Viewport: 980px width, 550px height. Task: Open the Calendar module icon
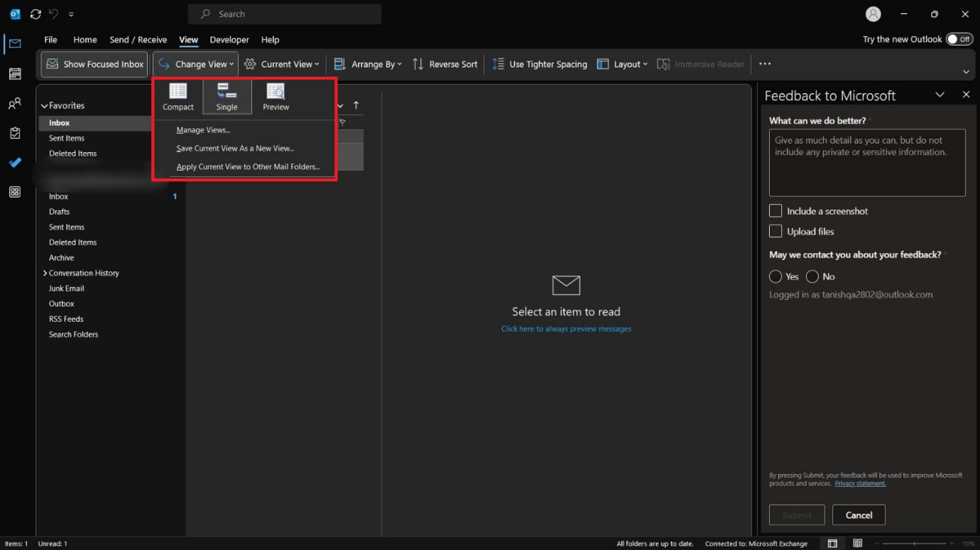(15, 74)
